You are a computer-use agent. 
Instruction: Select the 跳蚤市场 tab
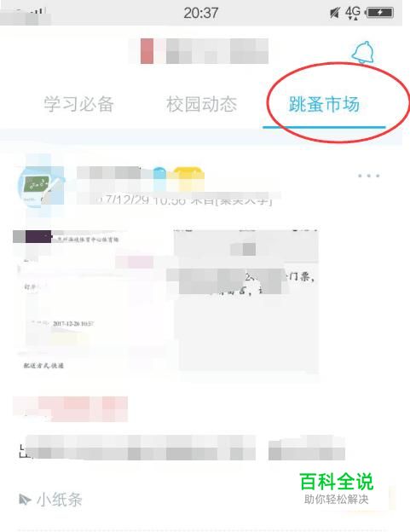[x=324, y=104]
